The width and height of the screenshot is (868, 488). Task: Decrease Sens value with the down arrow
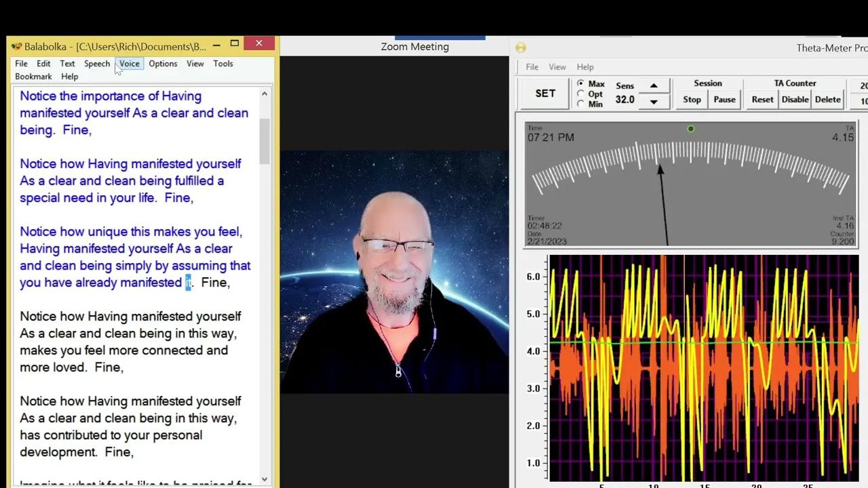654,102
